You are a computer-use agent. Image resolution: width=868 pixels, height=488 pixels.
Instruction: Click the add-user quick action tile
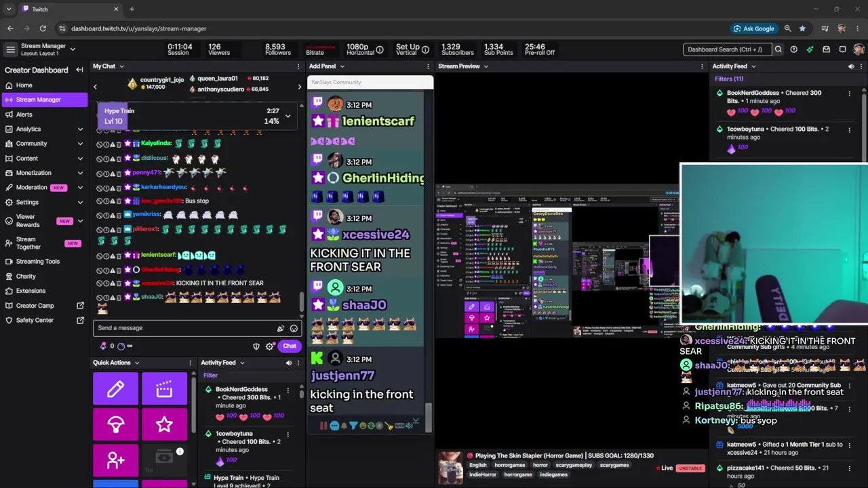(115, 460)
